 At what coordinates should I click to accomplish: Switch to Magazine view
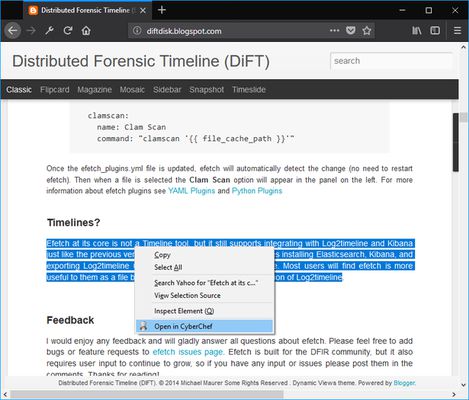(94, 89)
